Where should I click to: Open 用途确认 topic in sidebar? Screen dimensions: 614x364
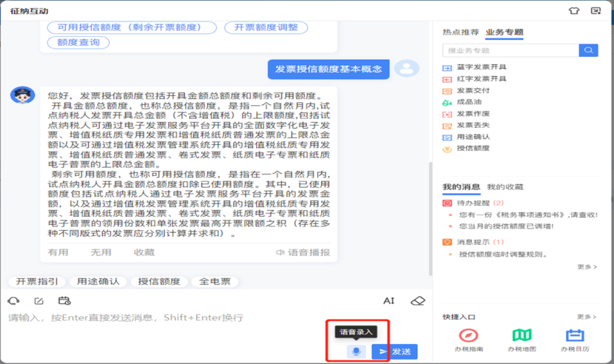point(473,137)
